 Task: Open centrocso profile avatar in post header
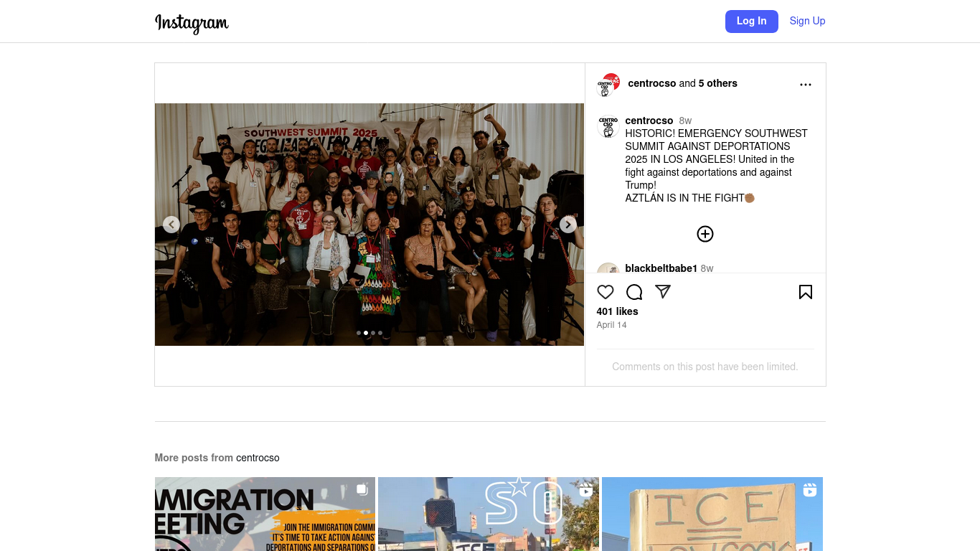[x=608, y=85]
